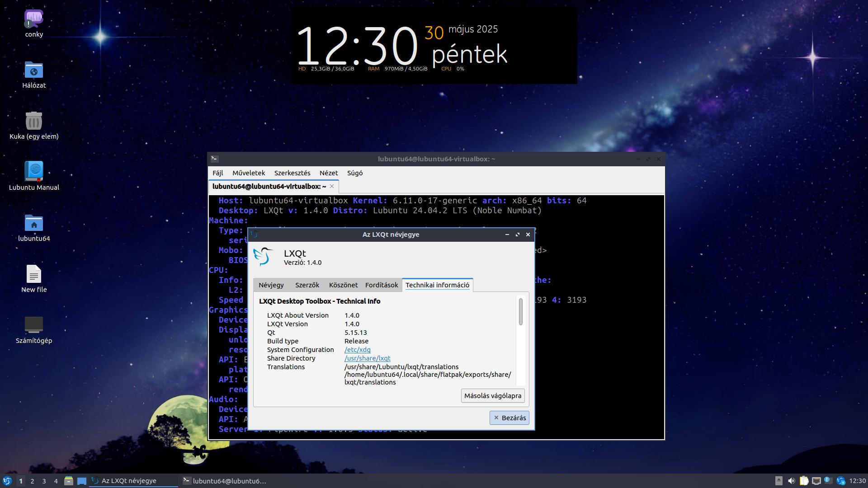Click the Verzió: 1.4.0 text
The height and width of the screenshot is (488, 868).
[x=302, y=263]
